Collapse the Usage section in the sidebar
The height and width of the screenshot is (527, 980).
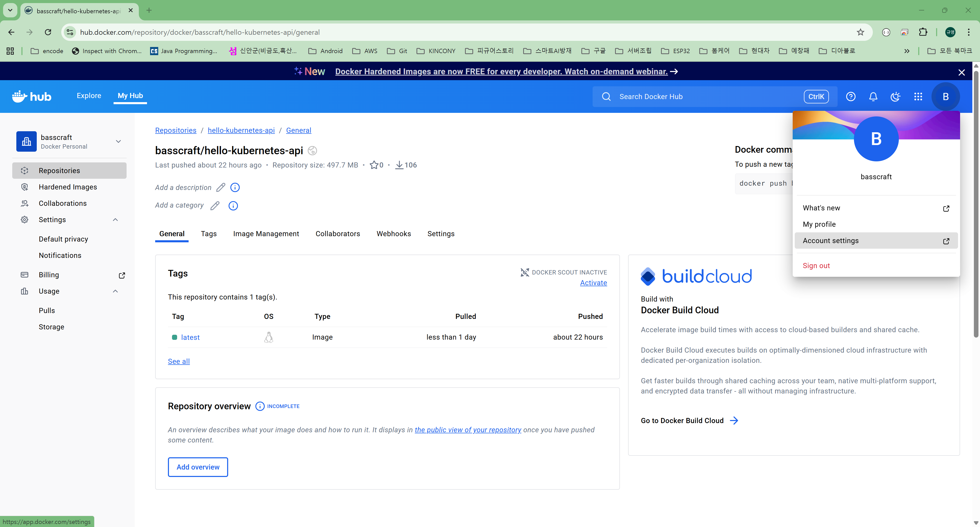[x=115, y=292]
